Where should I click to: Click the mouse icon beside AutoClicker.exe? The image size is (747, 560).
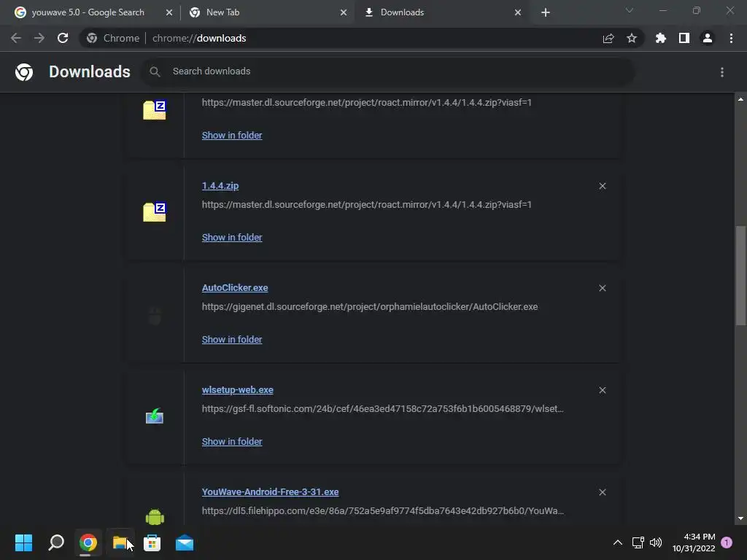(x=155, y=316)
